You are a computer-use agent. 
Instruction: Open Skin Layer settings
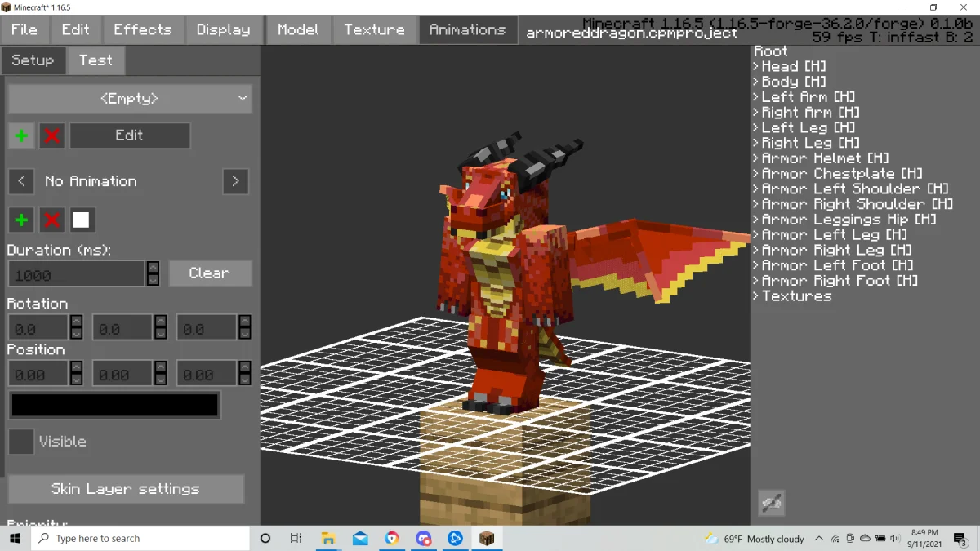pos(126,489)
